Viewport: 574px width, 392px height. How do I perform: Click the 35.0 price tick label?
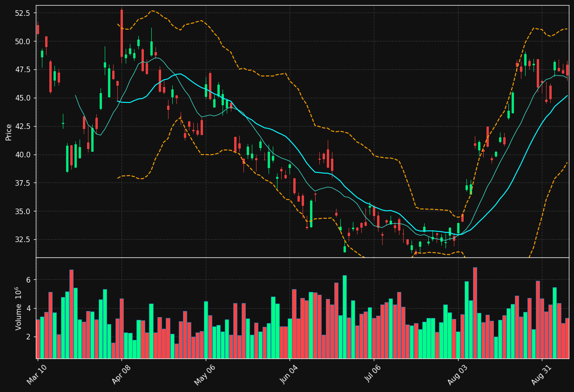23,211
